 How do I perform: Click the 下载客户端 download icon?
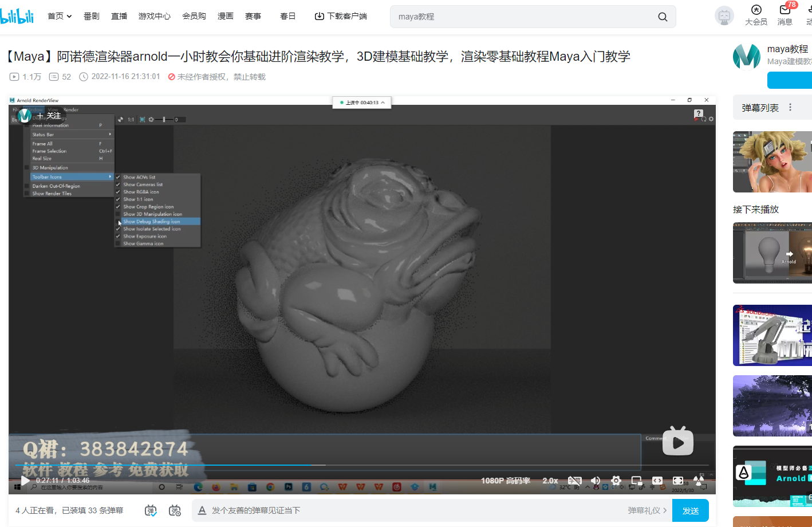[x=320, y=16]
